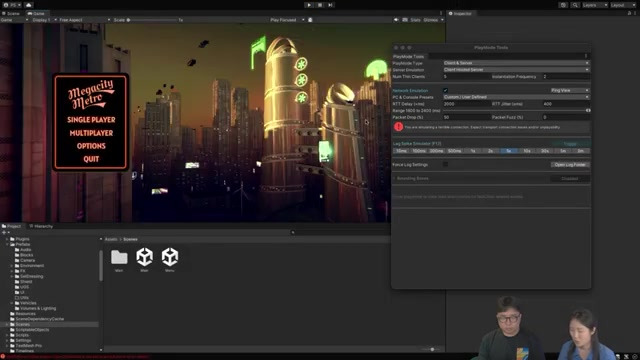Toggle the Stats button in Game view
640x360 pixels.
[415, 20]
